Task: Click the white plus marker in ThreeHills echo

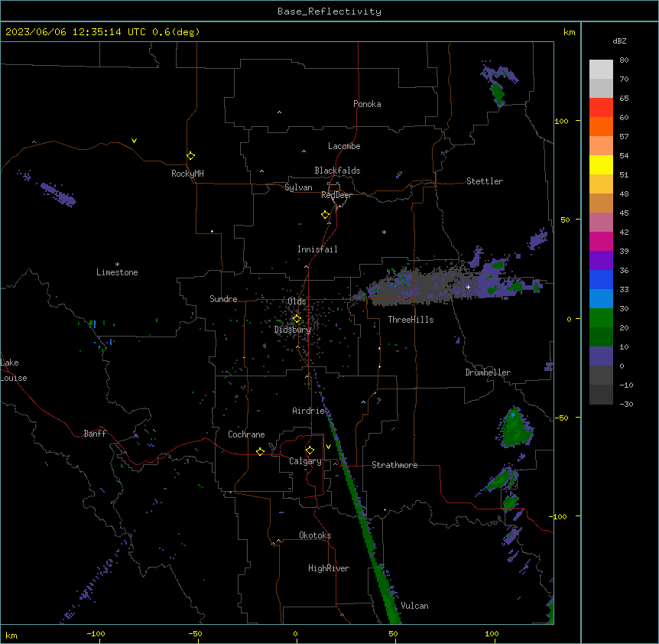Action: [468, 287]
